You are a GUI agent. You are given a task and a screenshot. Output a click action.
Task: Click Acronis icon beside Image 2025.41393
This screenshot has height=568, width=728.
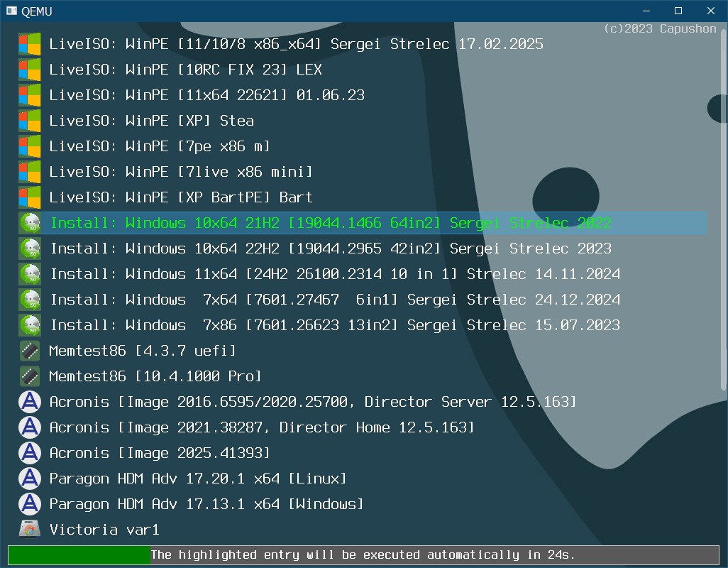(x=30, y=453)
